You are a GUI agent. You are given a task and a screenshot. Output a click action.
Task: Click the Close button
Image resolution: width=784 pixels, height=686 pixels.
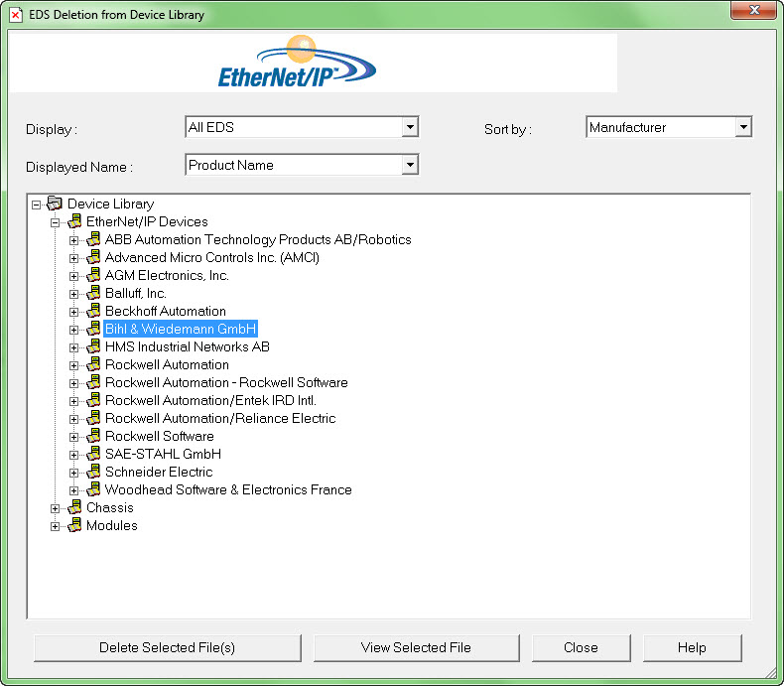coord(581,648)
